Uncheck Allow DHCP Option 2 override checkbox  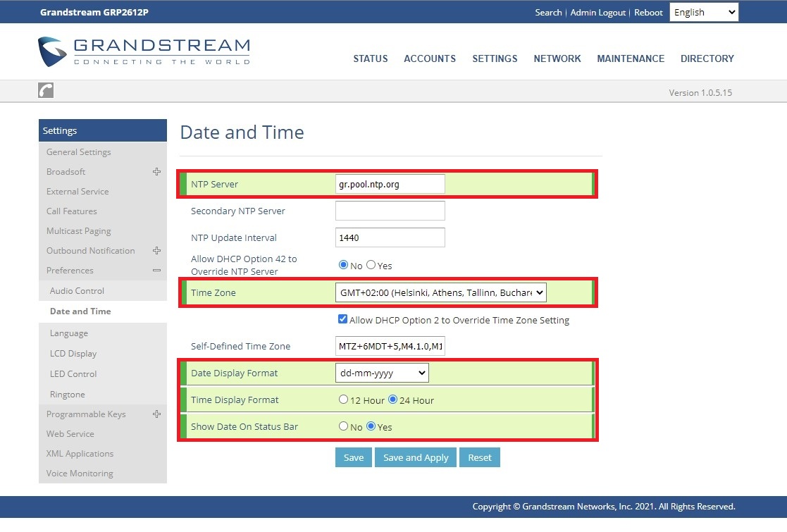(342, 320)
